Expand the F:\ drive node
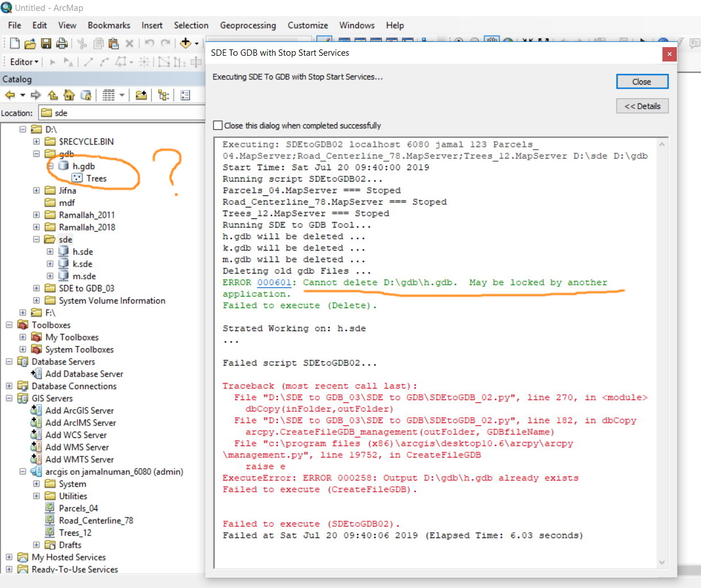701x588 pixels. (23, 313)
